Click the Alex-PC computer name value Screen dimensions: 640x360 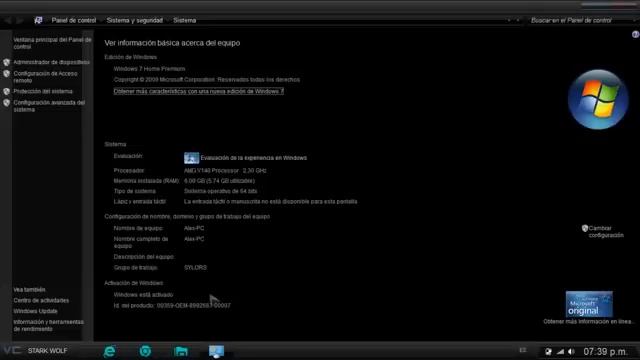pyautogui.click(x=194, y=228)
